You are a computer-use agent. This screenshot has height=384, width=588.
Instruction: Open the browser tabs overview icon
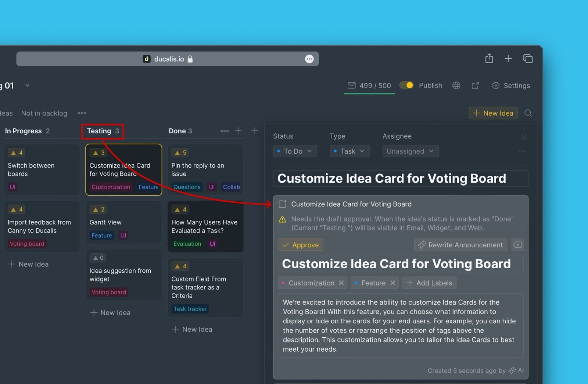click(528, 59)
